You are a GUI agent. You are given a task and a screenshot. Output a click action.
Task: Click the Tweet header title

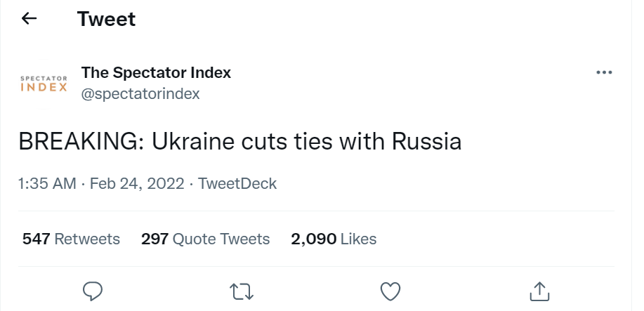(106, 19)
